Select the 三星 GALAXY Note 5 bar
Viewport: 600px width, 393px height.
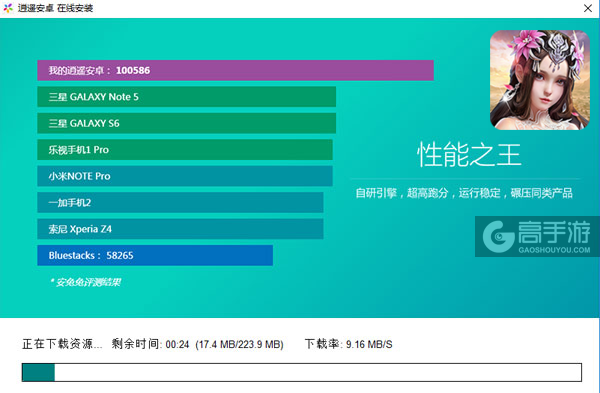coord(186,96)
